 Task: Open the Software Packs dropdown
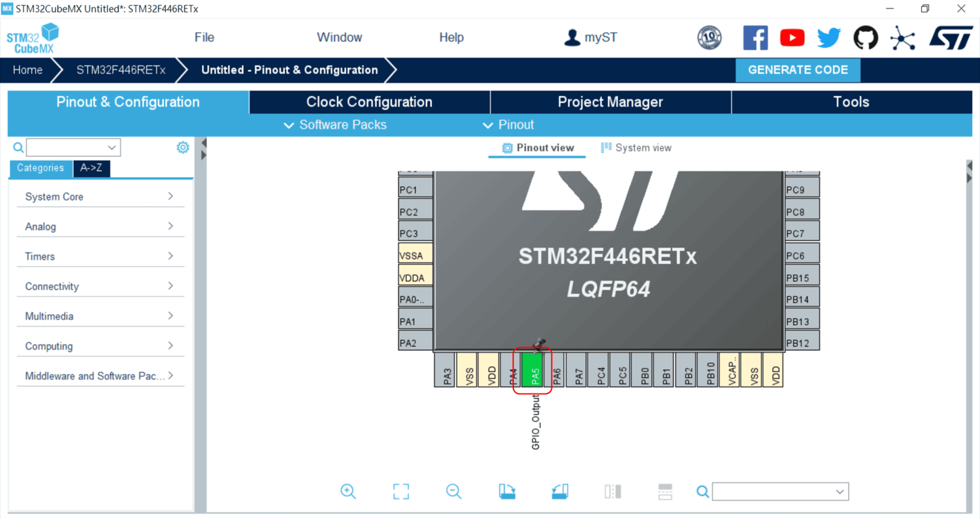coord(335,125)
